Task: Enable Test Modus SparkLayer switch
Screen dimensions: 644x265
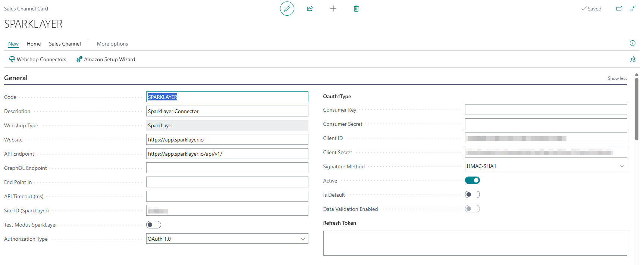Action: 154,225
